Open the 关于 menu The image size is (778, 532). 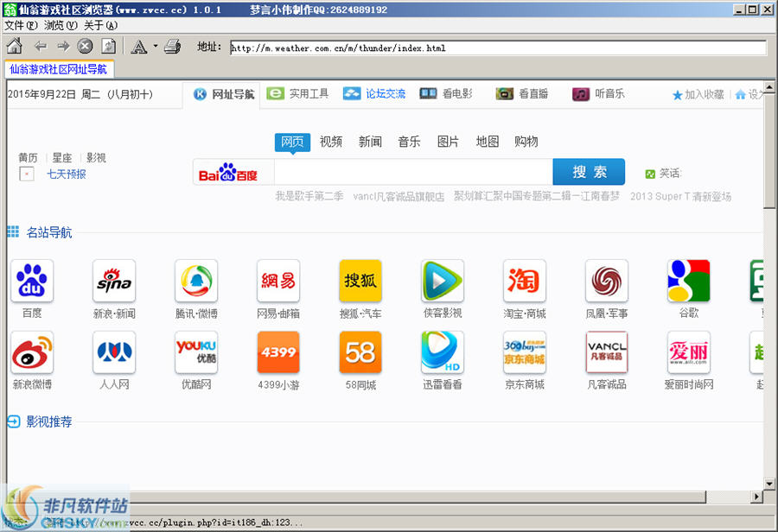(100, 25)
